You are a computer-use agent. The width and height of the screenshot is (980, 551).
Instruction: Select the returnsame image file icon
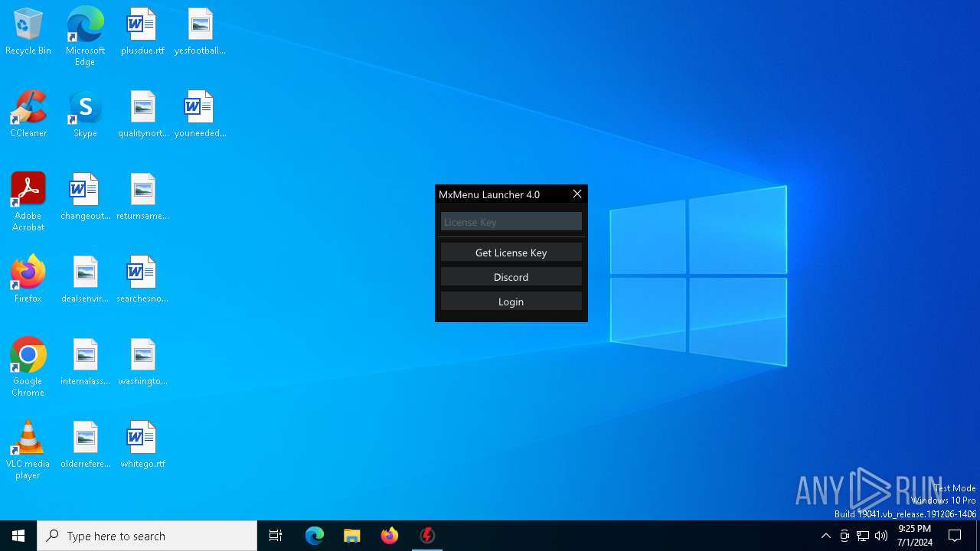(x=142, y=197)
